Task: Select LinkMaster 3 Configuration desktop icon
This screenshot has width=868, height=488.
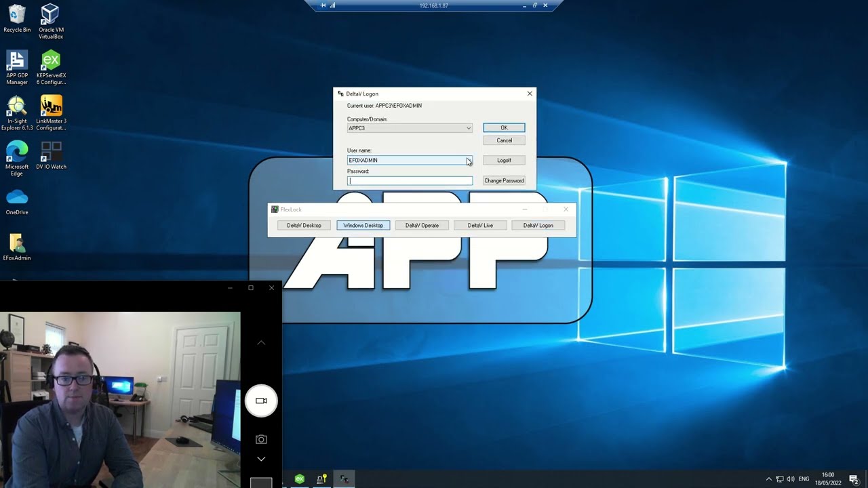Action: [51, 113]
